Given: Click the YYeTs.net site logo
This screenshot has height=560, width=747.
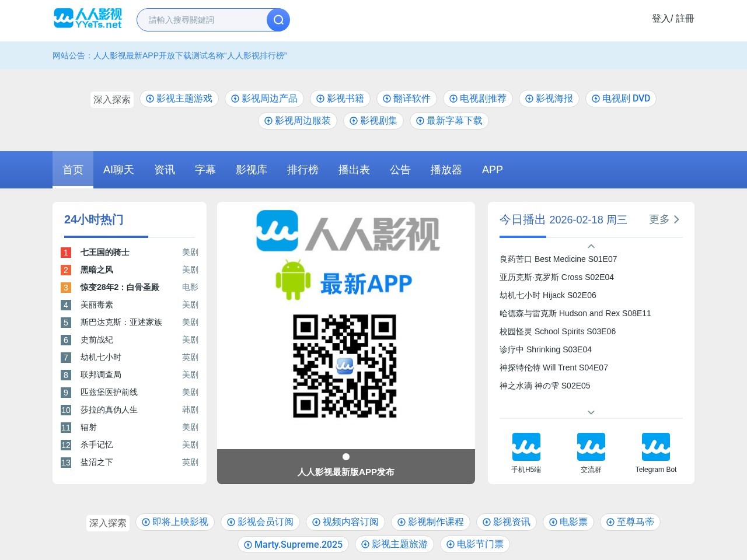Looking at the screenshot, I should 88,19.
